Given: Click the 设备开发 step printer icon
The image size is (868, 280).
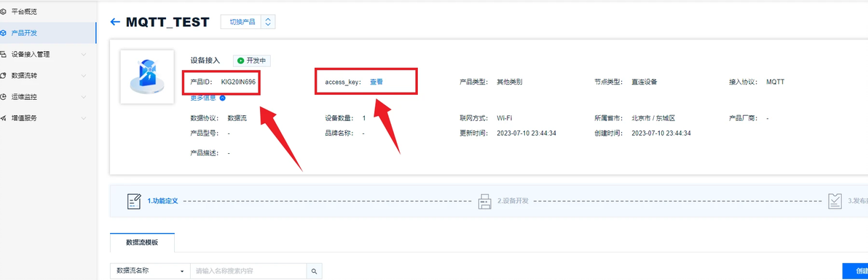Looking at the screenshot, I should click(485, 201).
